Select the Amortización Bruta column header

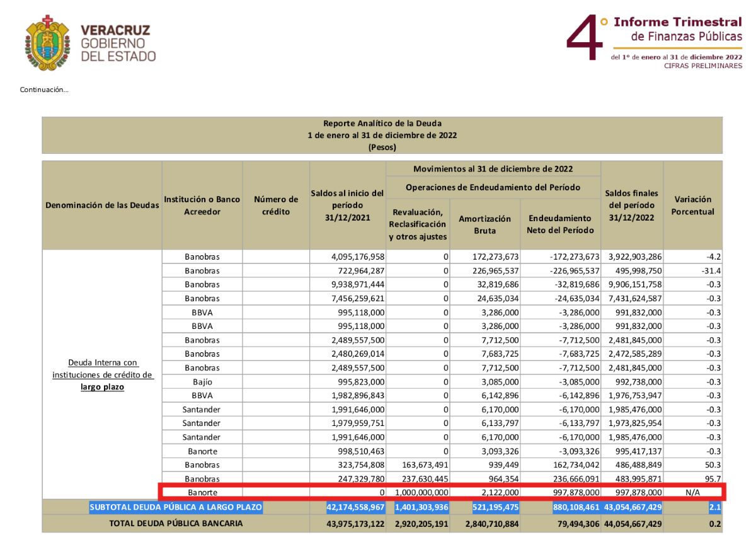484,224
